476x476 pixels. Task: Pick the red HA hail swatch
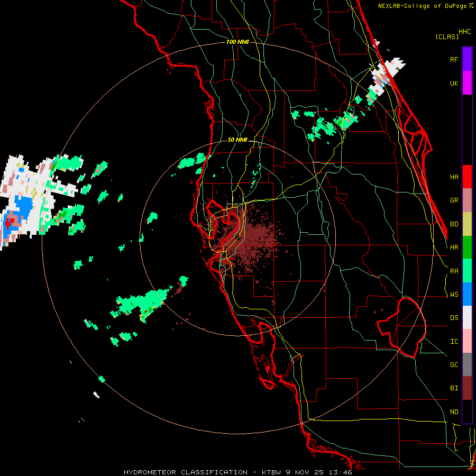[x=467, y=177]
